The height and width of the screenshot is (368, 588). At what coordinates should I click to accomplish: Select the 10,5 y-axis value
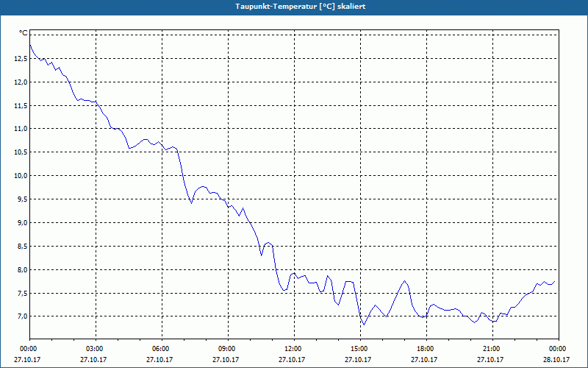21,152
